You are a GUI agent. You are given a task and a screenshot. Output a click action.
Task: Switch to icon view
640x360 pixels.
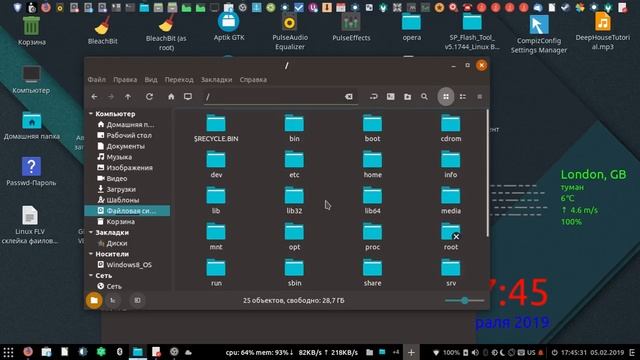tap(446, 97)
